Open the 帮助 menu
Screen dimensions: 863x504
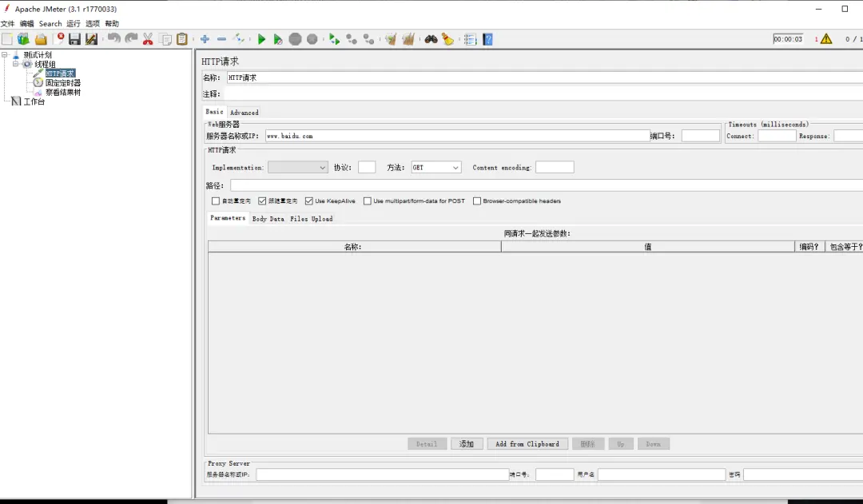coord(112,24)
